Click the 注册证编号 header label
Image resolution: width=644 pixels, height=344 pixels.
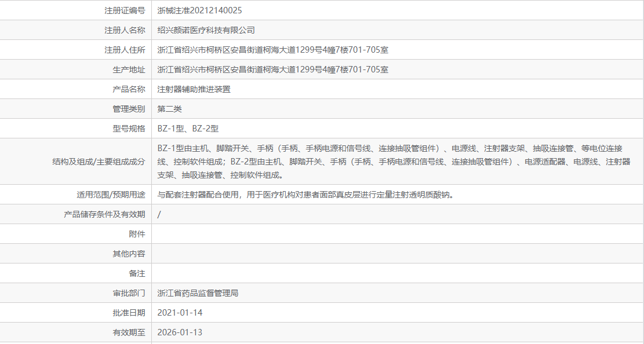128,10
